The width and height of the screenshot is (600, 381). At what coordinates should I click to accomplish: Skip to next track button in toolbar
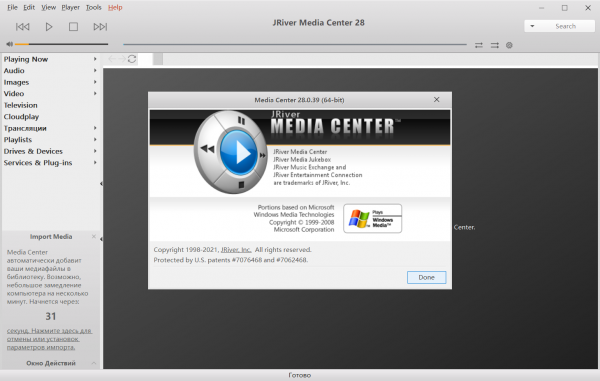[x=100, y=27]
